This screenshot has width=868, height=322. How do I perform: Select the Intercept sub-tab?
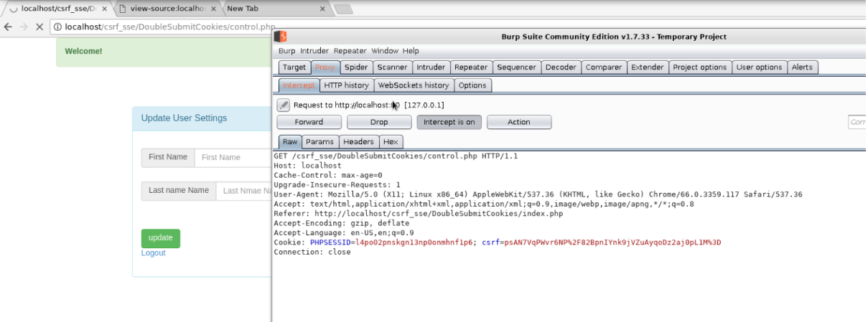tap(298, 85)
